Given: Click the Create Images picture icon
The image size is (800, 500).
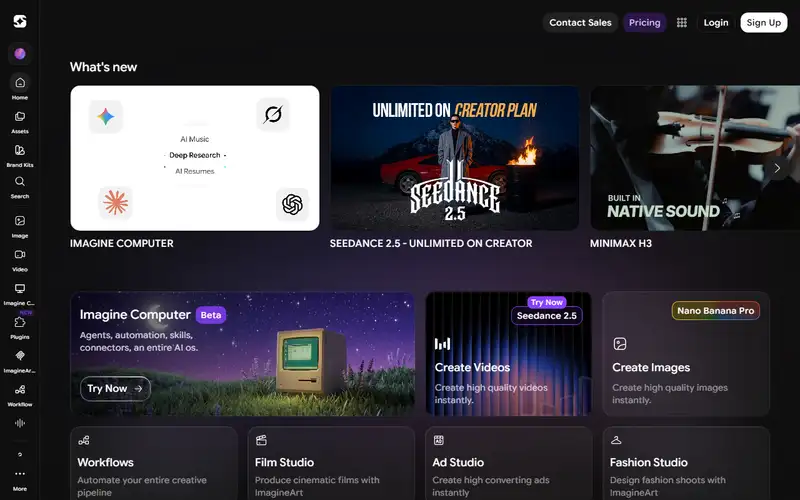Looking at the screenshot, I should pos(620,344).
